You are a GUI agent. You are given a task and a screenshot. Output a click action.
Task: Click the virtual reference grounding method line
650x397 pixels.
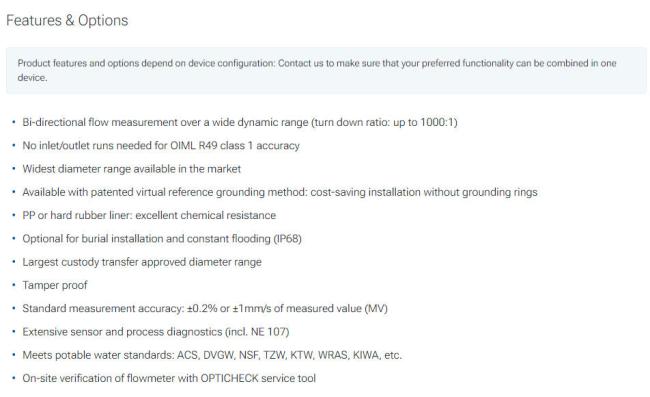[280, 192]
